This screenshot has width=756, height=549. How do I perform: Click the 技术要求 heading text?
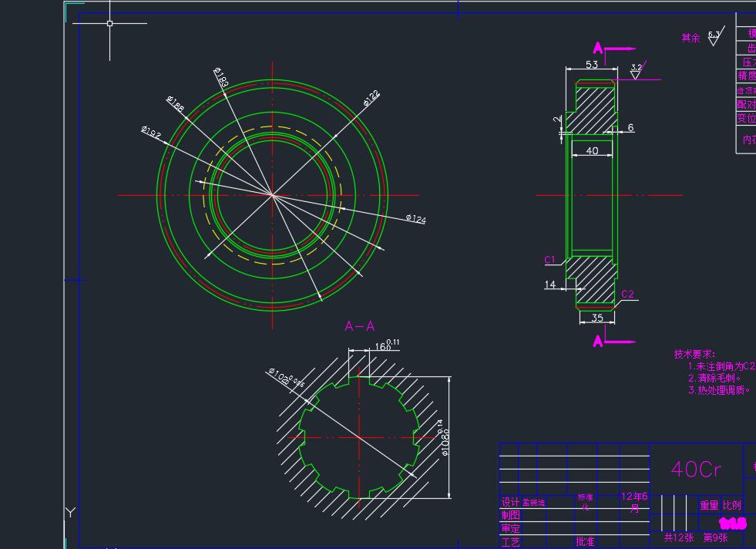click(694, 354)
